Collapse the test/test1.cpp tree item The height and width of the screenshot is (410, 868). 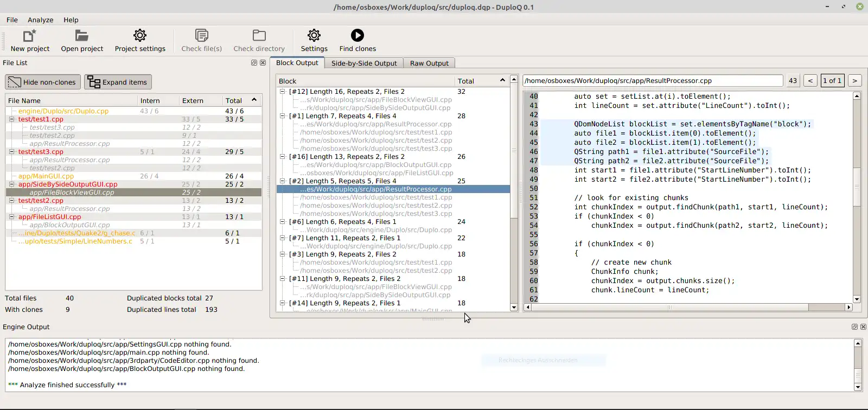click(x=11, y=119)
